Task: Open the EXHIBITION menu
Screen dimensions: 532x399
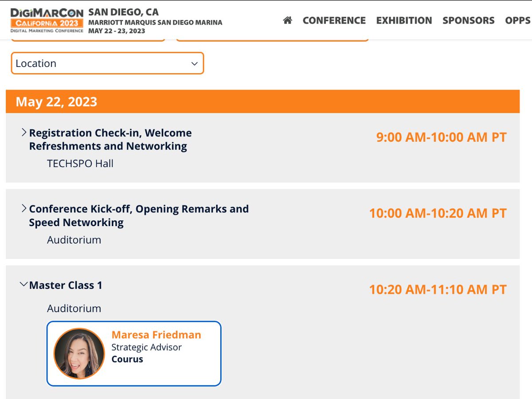Action: (x=404, y=20)
